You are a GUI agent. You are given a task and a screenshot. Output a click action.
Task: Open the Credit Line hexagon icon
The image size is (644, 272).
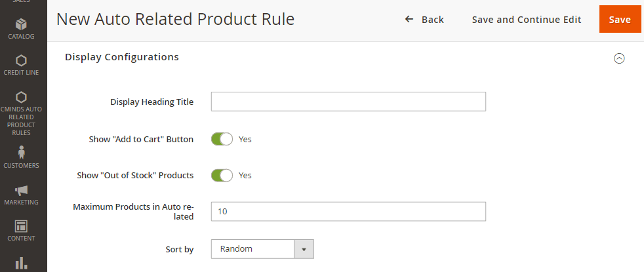click(22, 60)
